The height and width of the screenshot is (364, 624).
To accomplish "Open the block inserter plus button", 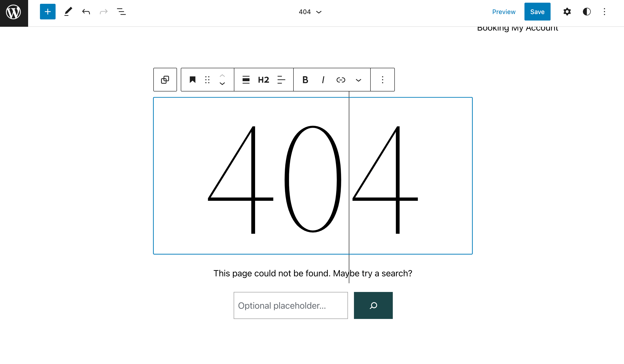I will point(48,12).
